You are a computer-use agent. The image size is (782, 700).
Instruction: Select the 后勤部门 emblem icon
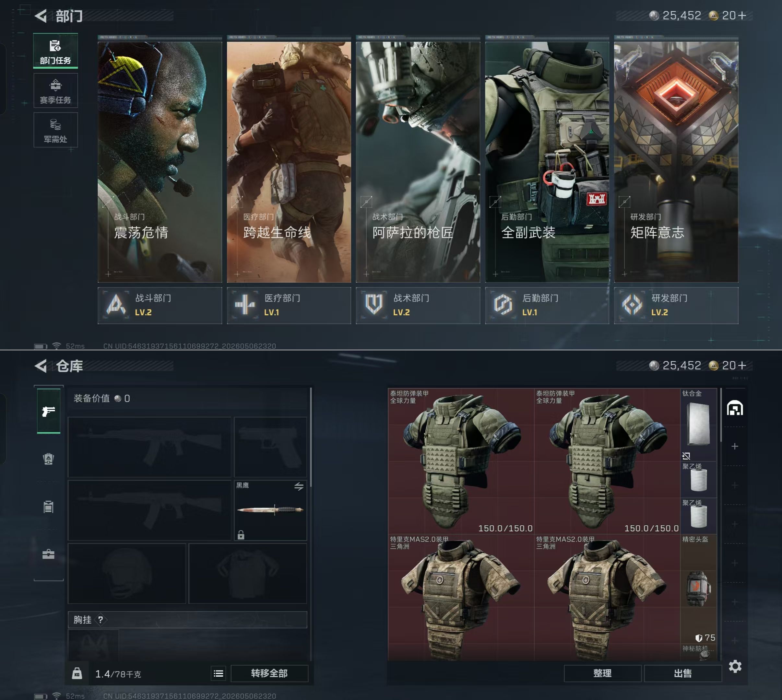[503, 305]
